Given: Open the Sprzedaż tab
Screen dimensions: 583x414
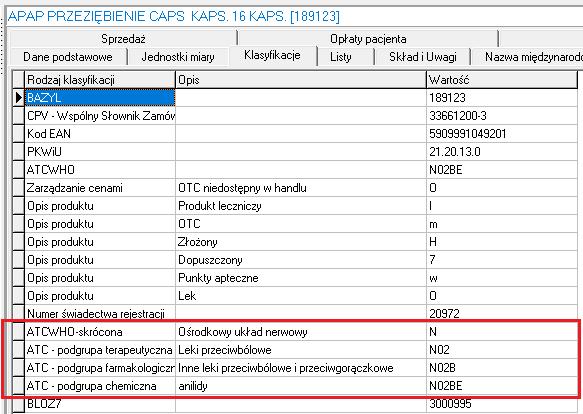Looking at the screenshot, I should (123, 39).
